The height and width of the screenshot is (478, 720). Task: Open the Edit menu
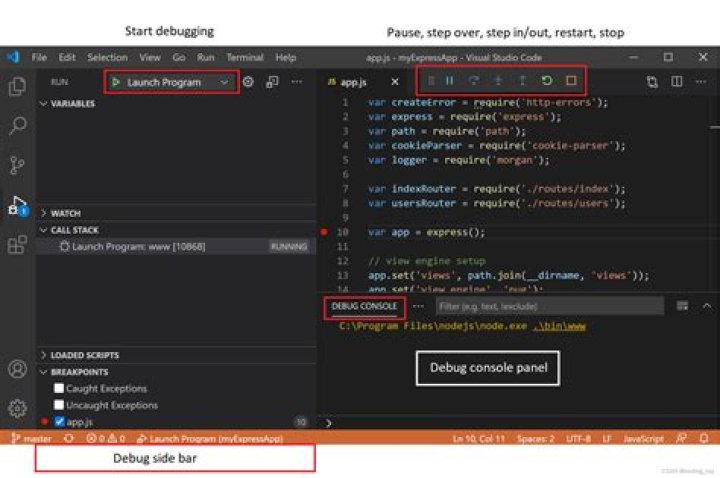[x=67, y=57]
